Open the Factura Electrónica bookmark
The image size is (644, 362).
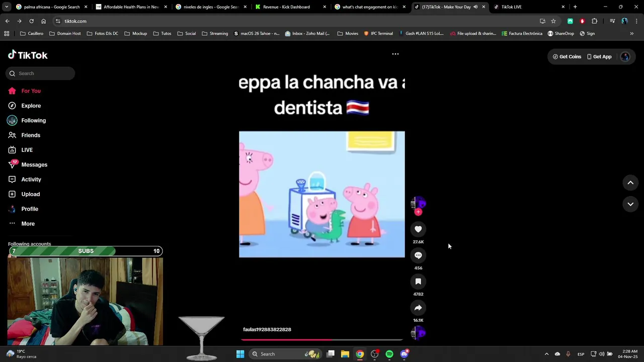522,34
